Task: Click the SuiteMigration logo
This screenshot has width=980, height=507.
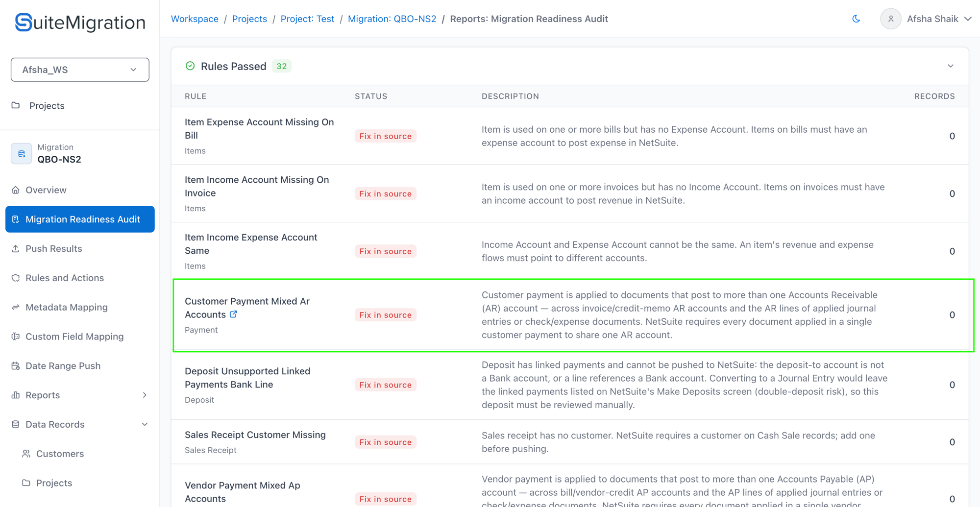Action: pos(80,23)
